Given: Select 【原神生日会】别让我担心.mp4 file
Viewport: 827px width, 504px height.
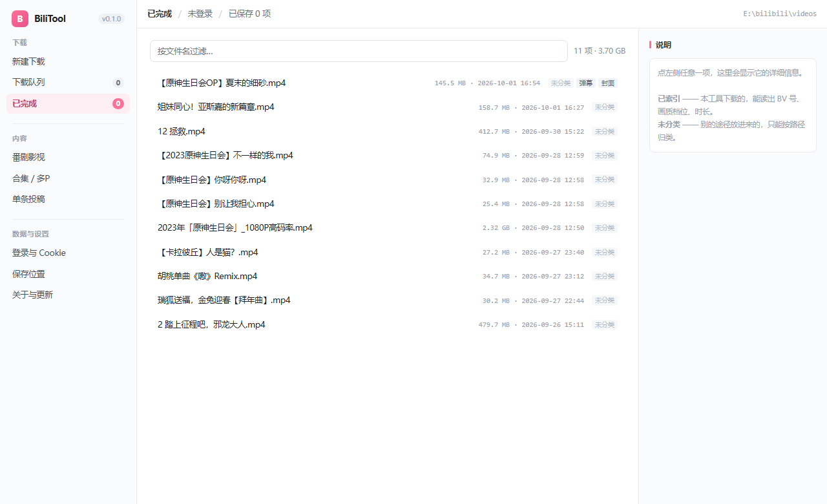Looking at the screenshot, I should pos(386,204).
